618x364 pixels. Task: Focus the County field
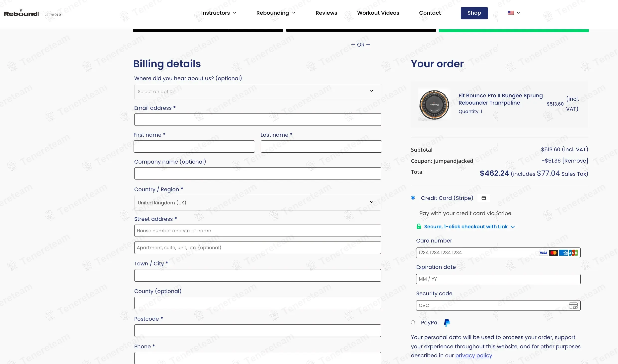(258, 303)
